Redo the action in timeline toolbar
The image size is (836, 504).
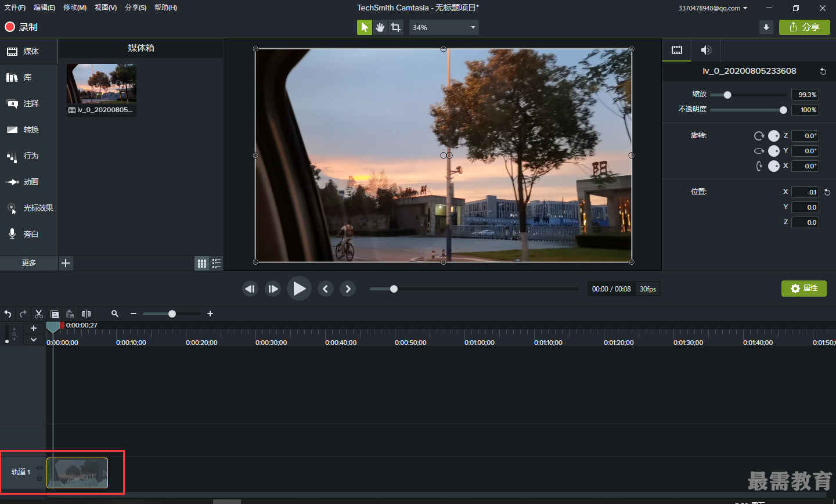point(23,314)
